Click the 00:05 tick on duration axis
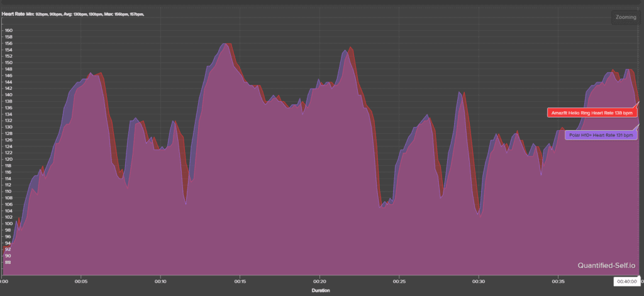The image size is (644, 296). click(81, 282)
